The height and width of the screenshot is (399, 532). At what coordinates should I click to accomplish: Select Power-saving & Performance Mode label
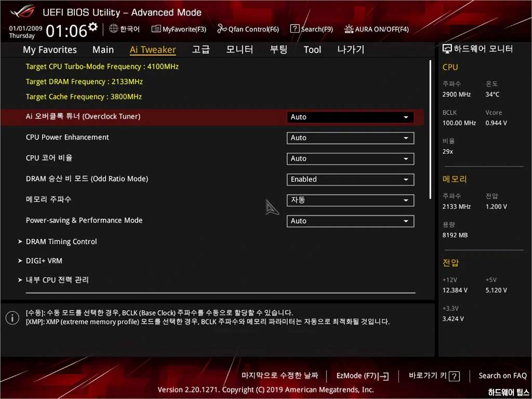pyautogui.click(x=84, y=220)
